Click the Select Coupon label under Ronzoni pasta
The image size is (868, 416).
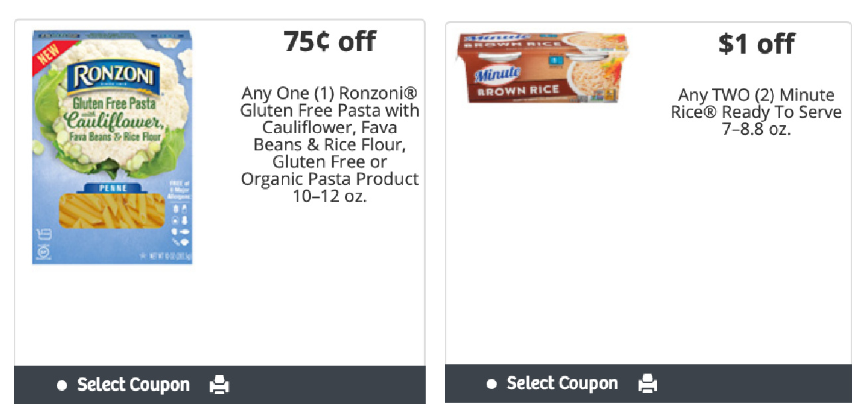[x=133, y=385]
